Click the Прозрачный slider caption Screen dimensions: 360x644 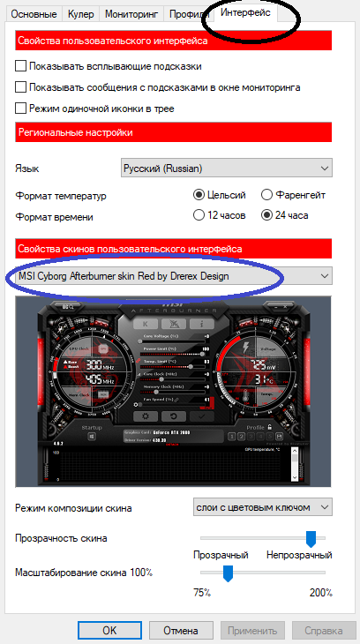pos(221,555)
